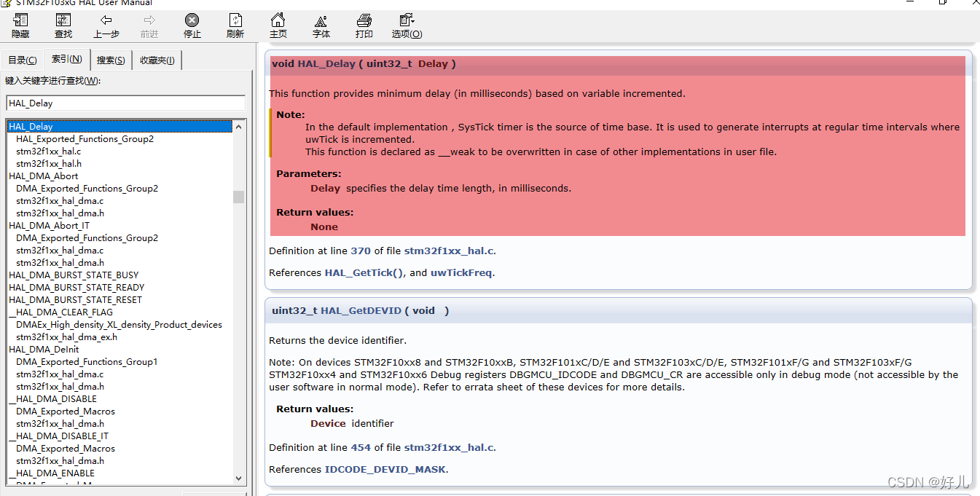Screen dimensions: 980x496
Task: Open stm32f1xx_hal.c link under HAL_GetDEVID
Action: (449, 447)
